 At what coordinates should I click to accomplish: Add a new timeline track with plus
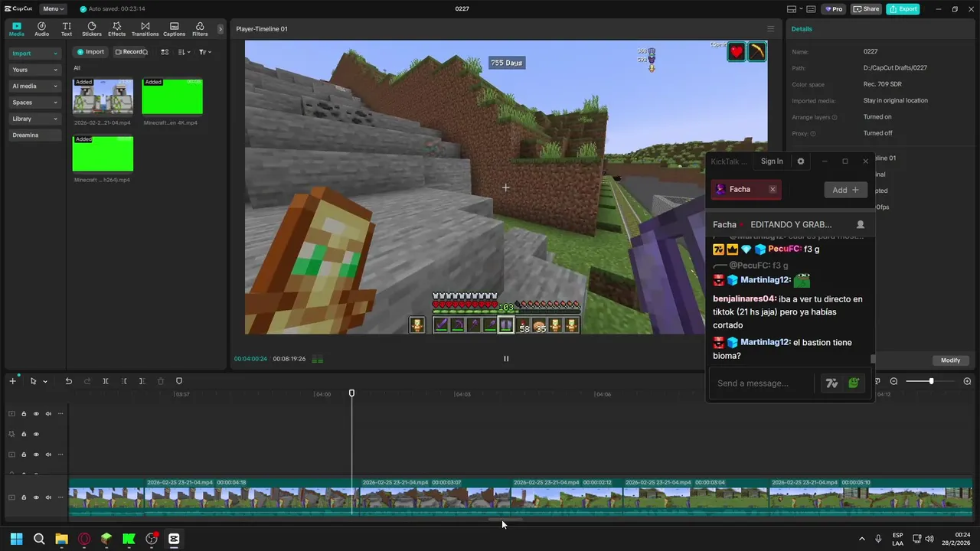pyautogui.click(x=12, y=381)
